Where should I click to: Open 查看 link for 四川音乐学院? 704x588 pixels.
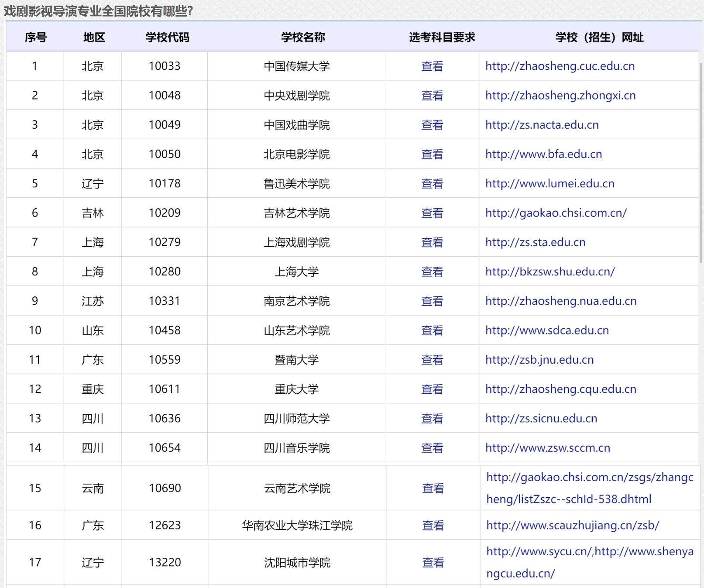click(432, 447)
